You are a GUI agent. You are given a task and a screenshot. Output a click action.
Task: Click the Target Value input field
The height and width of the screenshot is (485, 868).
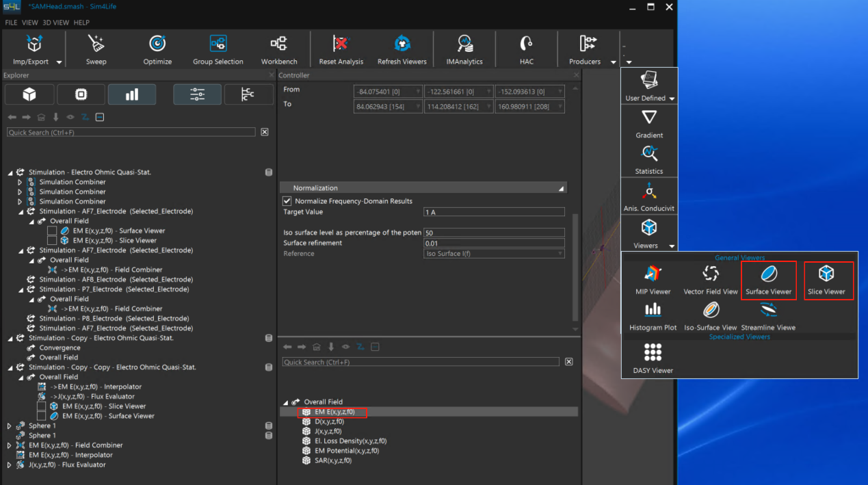(x=494, y=212)
